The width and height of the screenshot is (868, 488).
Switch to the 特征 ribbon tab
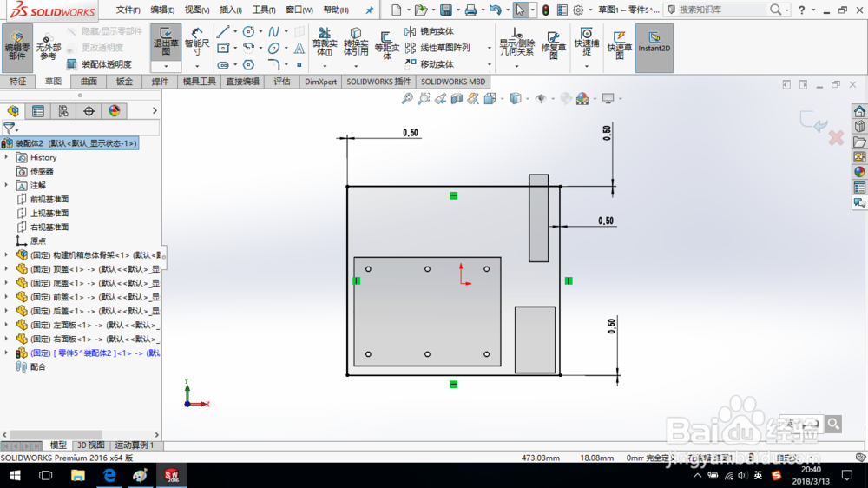pyautogui.click(x=17, y=82)
